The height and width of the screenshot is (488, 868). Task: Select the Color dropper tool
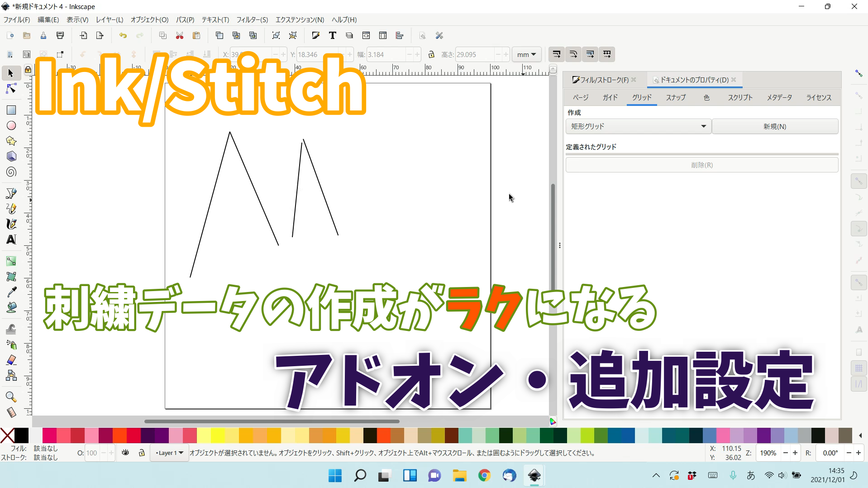[x=11, y=292]
